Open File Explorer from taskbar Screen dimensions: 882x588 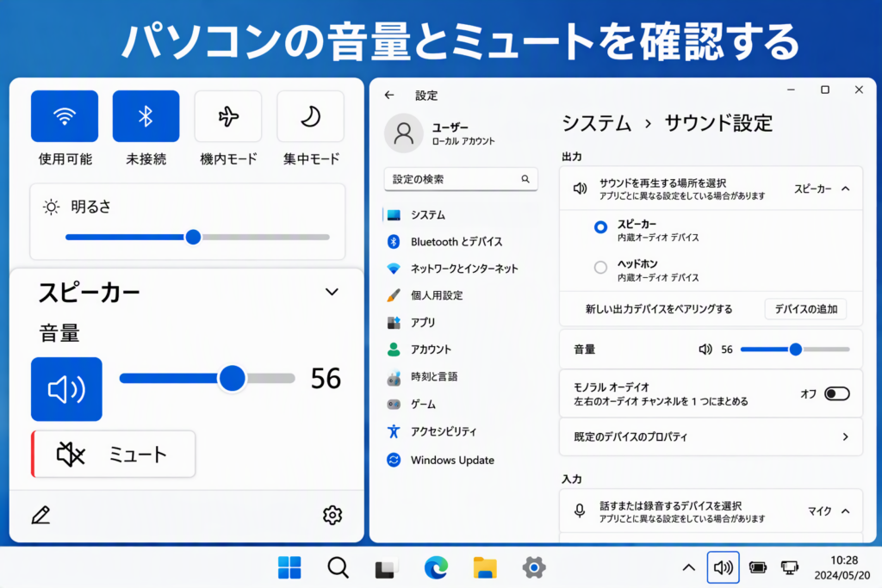point(485,567)
